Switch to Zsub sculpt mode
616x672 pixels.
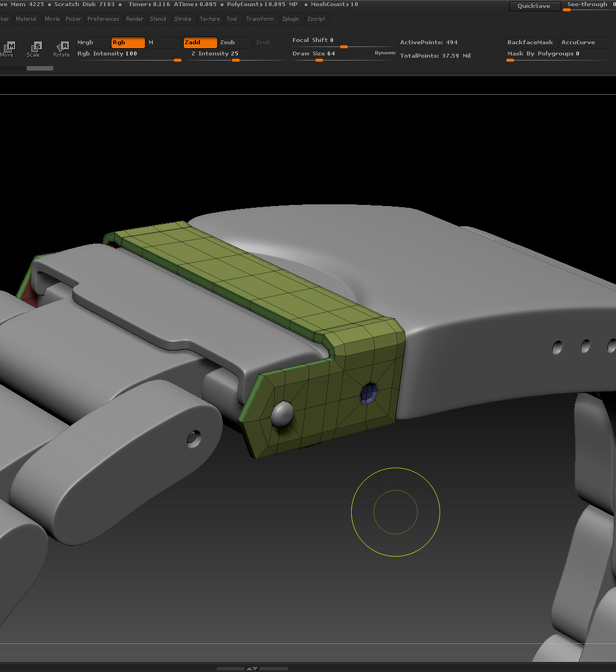(x=235, y=43)
